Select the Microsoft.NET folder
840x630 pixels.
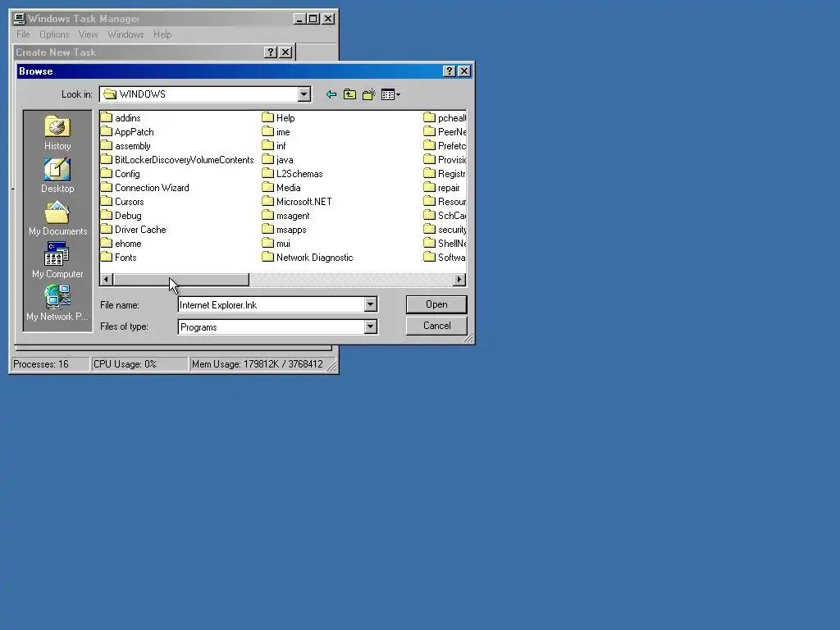[x=297, y=202]
